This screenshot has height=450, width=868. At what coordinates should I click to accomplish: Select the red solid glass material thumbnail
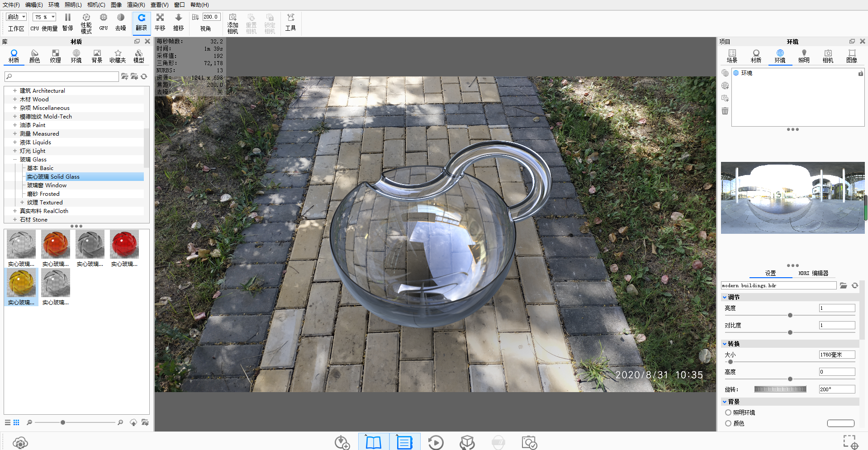pyautogui.click(x=124, y=245)
